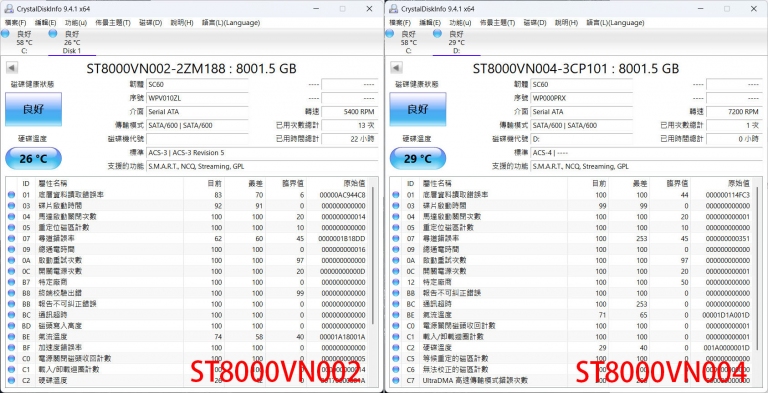Open 語言(L)(Language) menu in left window
The width and height of the screenshot is (768, 393).
click(231, 23)
